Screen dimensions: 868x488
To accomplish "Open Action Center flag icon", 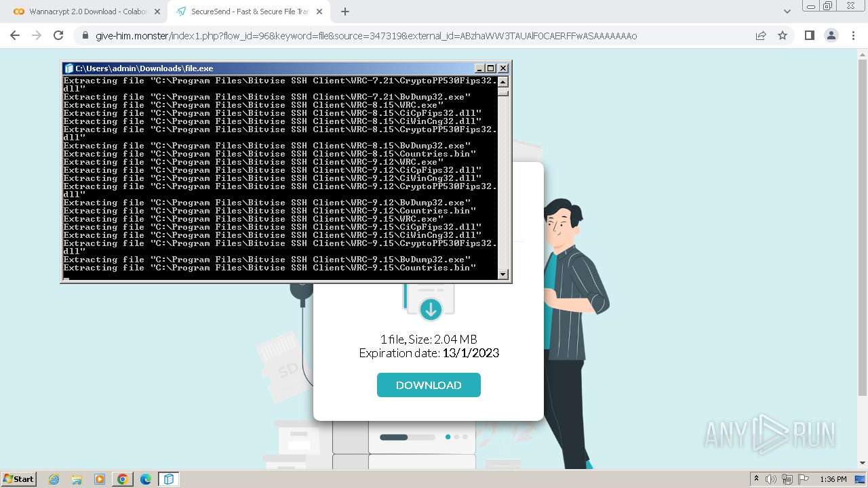I will 802,479.
